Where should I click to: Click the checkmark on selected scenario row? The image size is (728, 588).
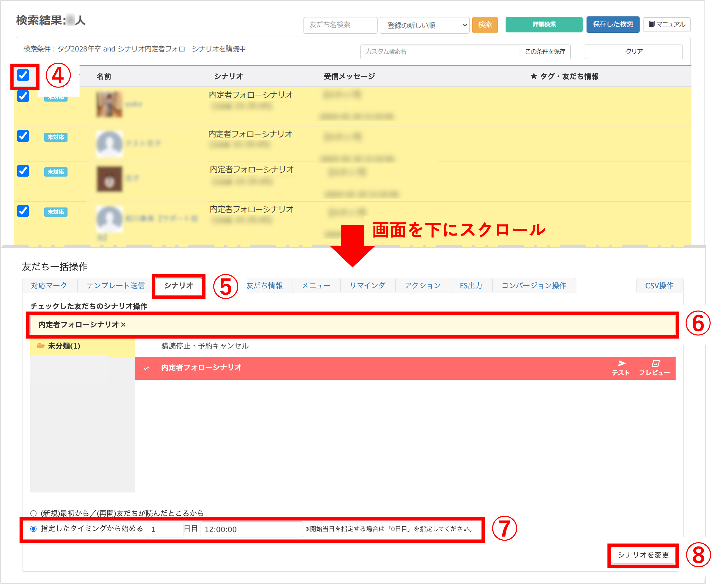tap(146, 368)
